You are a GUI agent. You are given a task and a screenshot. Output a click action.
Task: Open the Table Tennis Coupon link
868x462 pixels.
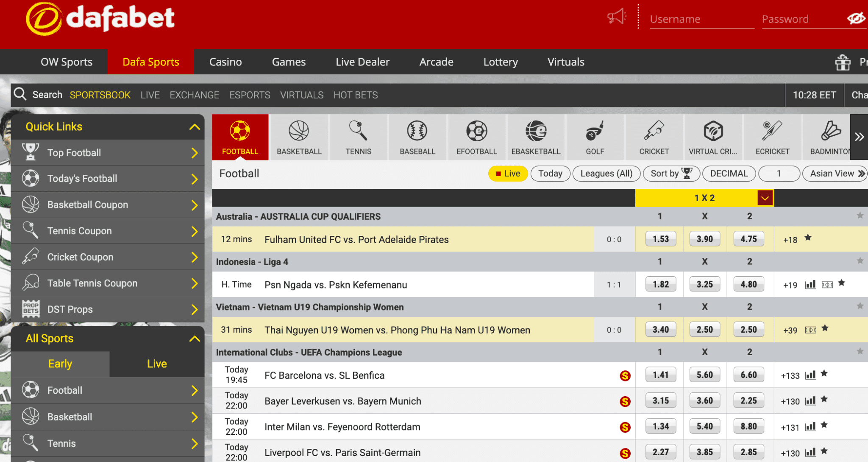108,283
